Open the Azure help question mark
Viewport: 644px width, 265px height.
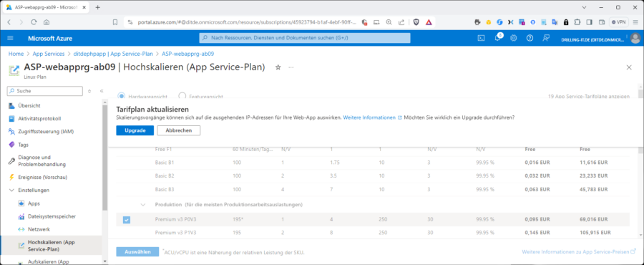click(x=530, y=38)
